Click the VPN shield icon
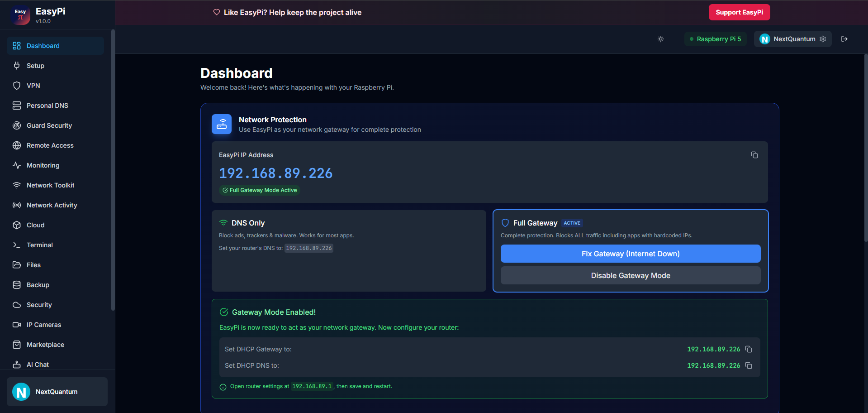The image size is (868, 413). pos(17,86)
